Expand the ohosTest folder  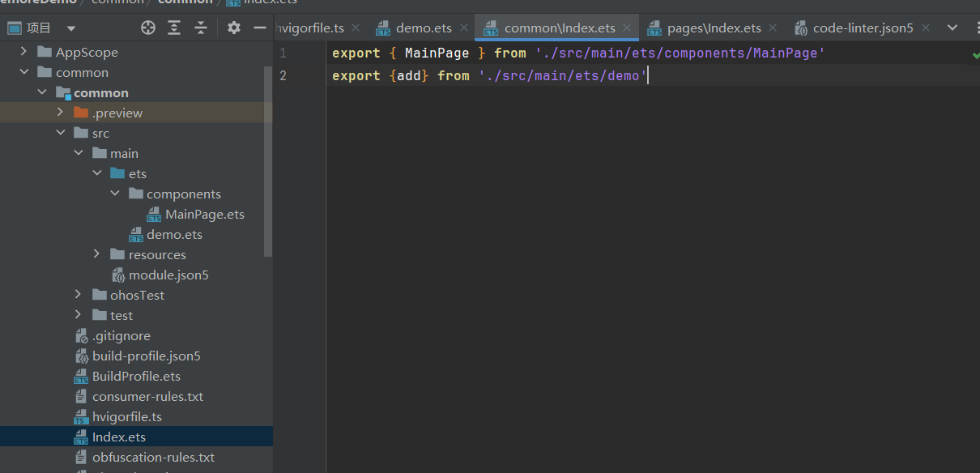coord(79,295)
